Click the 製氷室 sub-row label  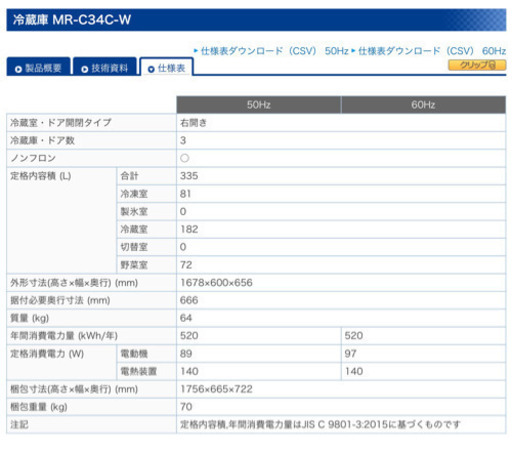(134, 212)
